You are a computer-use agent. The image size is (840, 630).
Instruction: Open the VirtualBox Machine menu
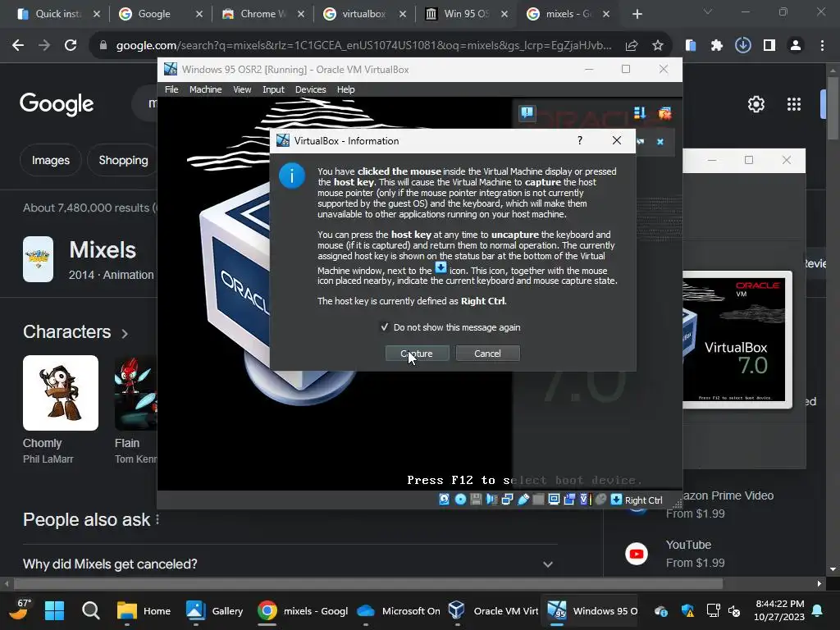coord(206,89)
